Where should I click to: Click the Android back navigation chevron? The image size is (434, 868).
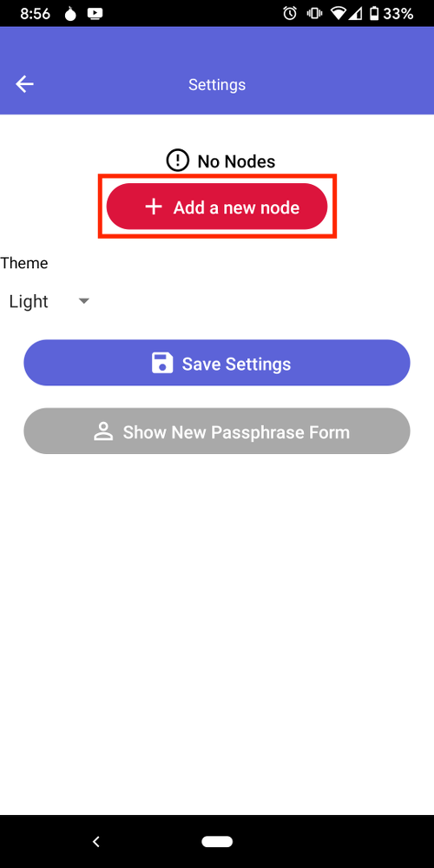(95, 841)
